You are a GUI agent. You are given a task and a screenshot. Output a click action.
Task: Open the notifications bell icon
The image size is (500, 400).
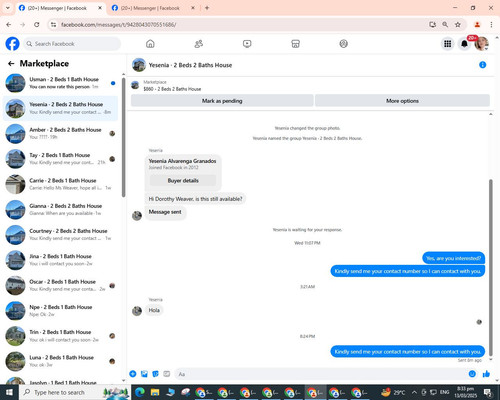point(464,44)
